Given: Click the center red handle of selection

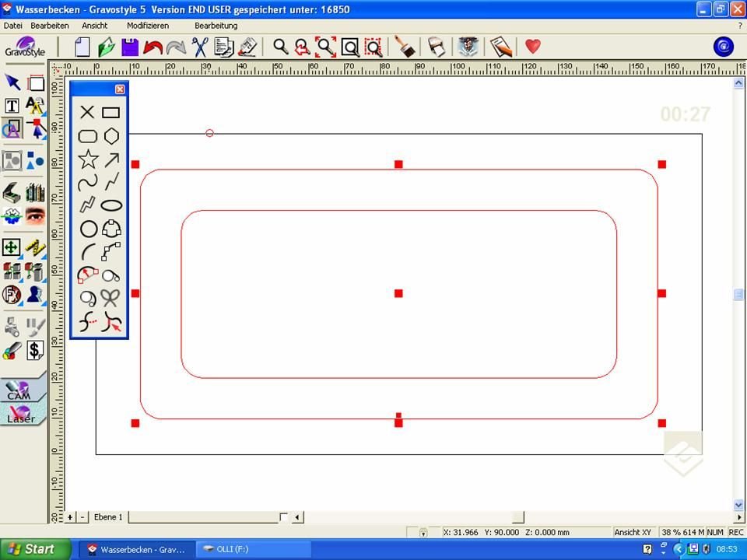Looking at the screenshot, I should click(x=398, y=293).
